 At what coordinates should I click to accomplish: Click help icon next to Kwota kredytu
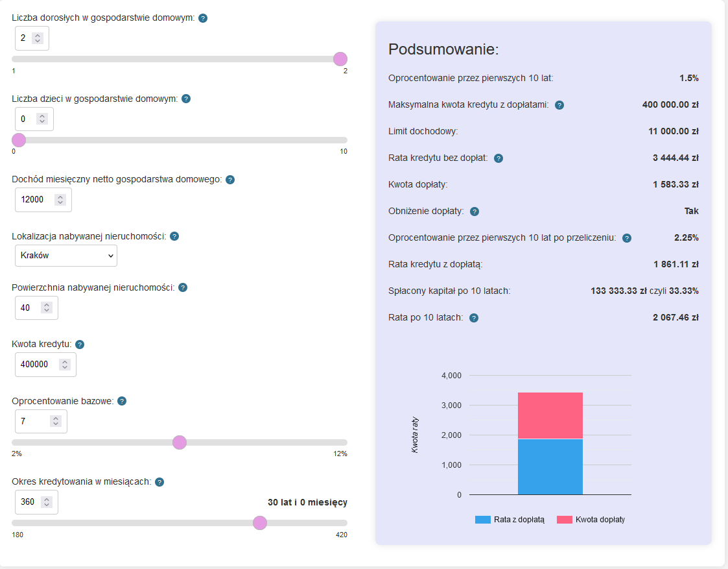pos(80,345)
